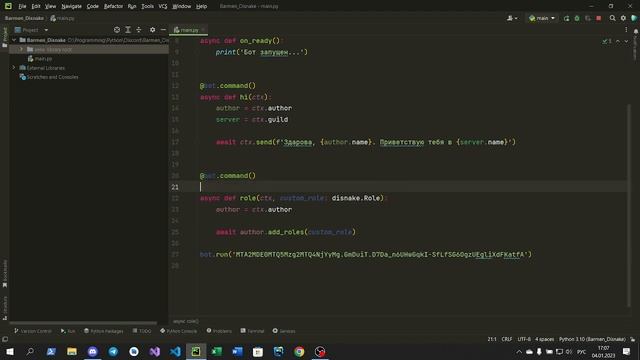Open the user account dropdown
This screenshot has width=640, height=360.
(512, 18)
